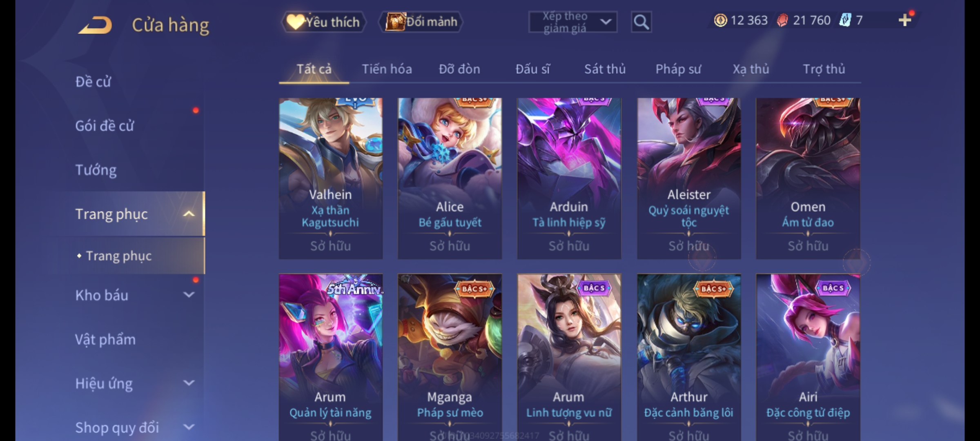Image resolution: width=980 pixels, height=441 pixels.
Task: Expand the Hiệu ứng sidebar section
Action: point(189,383)
